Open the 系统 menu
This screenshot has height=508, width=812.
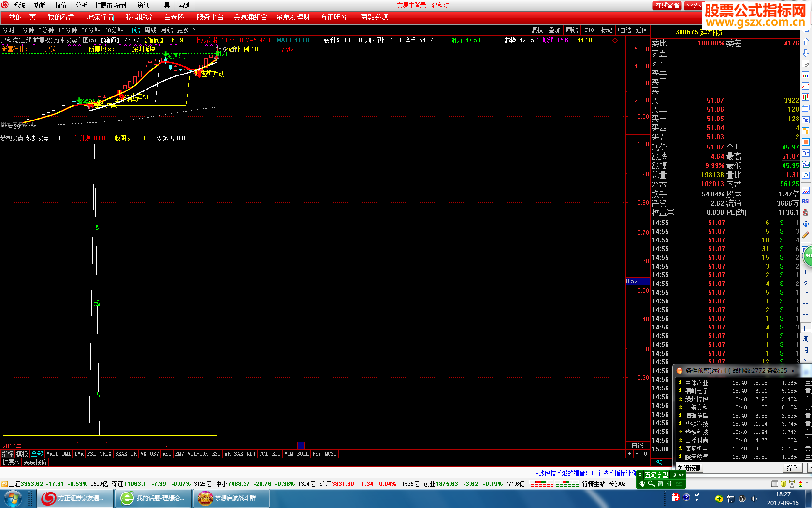[x=19, y=5]
